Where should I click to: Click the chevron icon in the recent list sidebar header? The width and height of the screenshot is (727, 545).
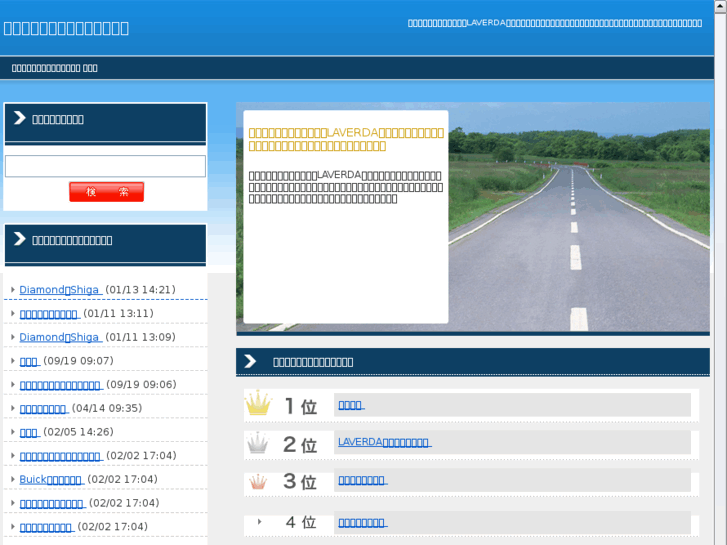tap(19, 239)
